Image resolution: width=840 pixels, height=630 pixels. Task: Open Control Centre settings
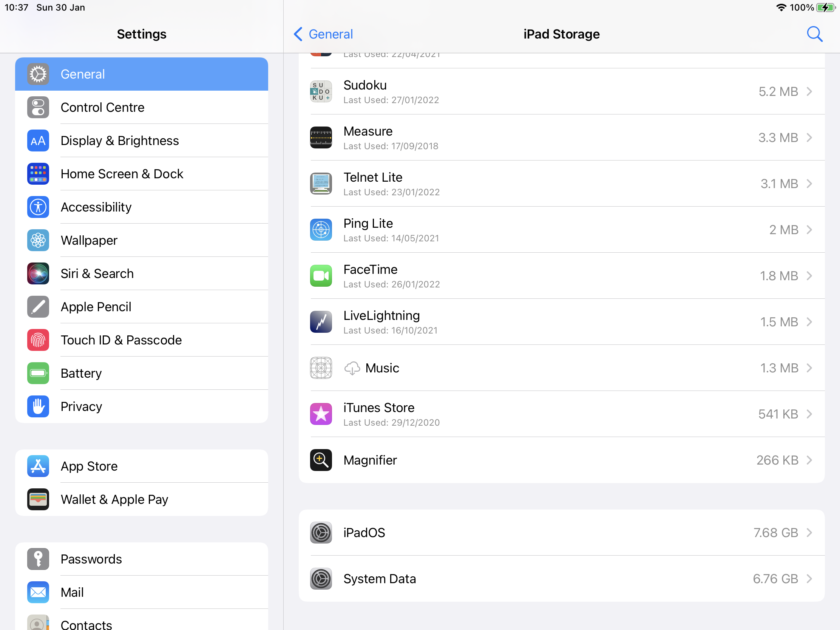tap(142, 108)
